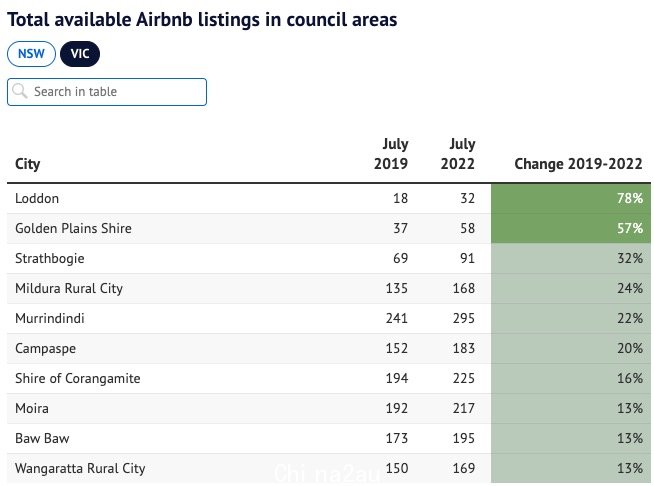The image size is (654, 486).
Task: Sort by the City column header
Action: [28, 164]
